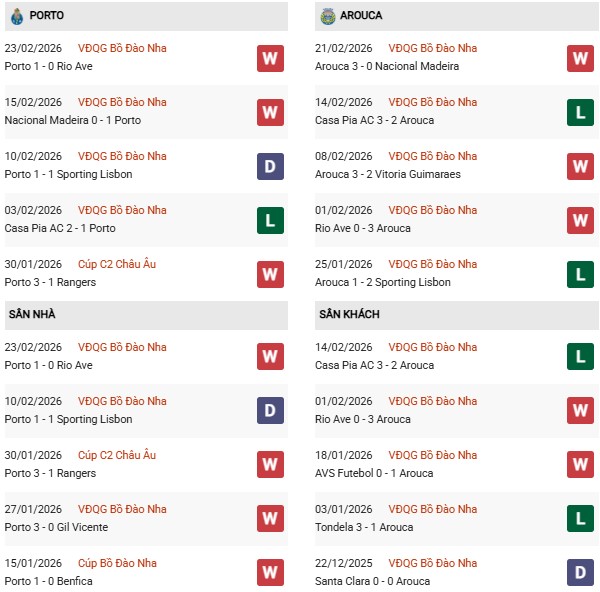
Task: Open the Cúp C2 Châu Âu link dated 30/01/2026 in the PORTO section
Action: 117,264
